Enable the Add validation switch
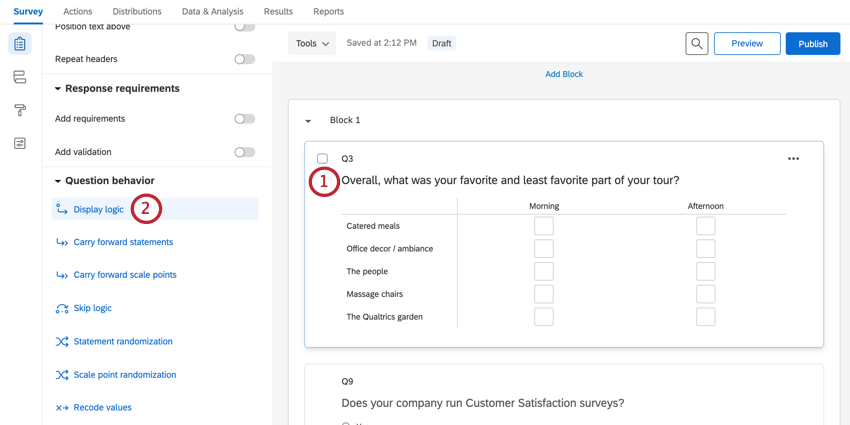The height and width of the screenshot is (425, 850). (x=244, y=152)
